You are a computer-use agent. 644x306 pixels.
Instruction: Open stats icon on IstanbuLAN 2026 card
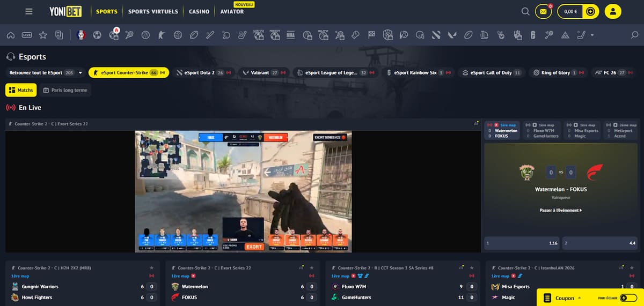621,267
